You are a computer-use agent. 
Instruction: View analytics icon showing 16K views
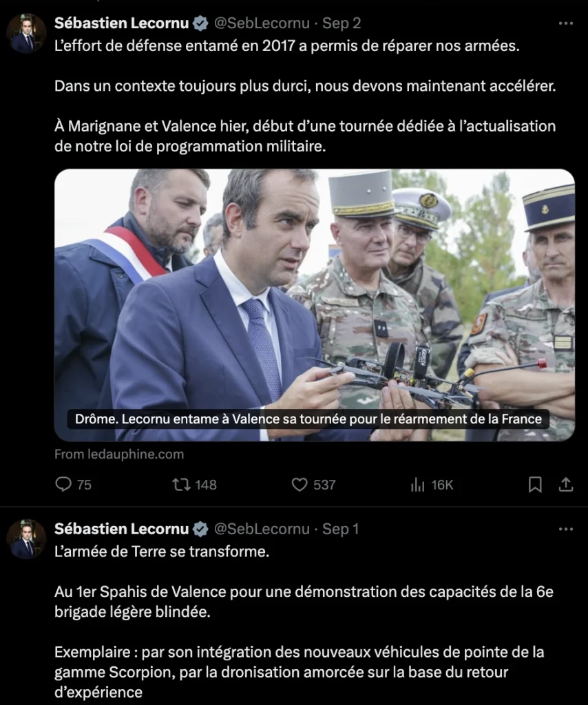[x=418, y=485]
